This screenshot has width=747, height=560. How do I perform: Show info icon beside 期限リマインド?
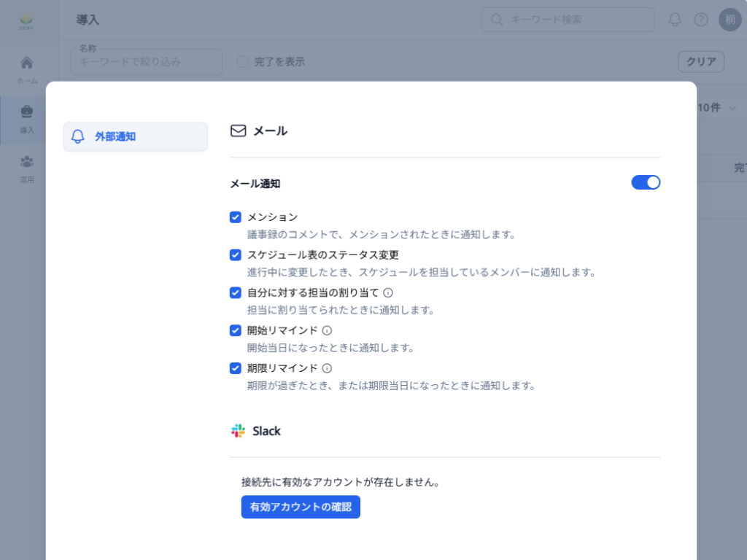pos(327,368)
